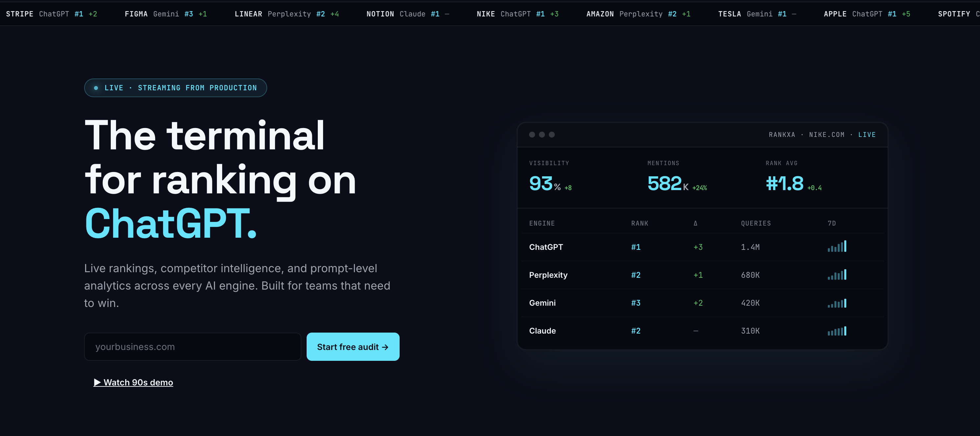The height and width of the screenshot is (436, 980).
Task: Click the Live streaming from production badge
Action: [175, 88]
